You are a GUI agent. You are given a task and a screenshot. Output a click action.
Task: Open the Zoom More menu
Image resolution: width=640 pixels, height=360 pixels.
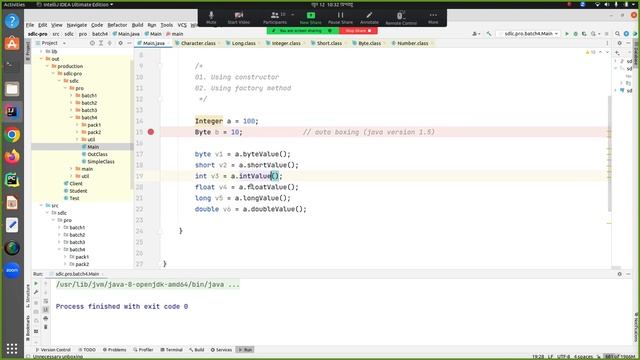point(433,18)
